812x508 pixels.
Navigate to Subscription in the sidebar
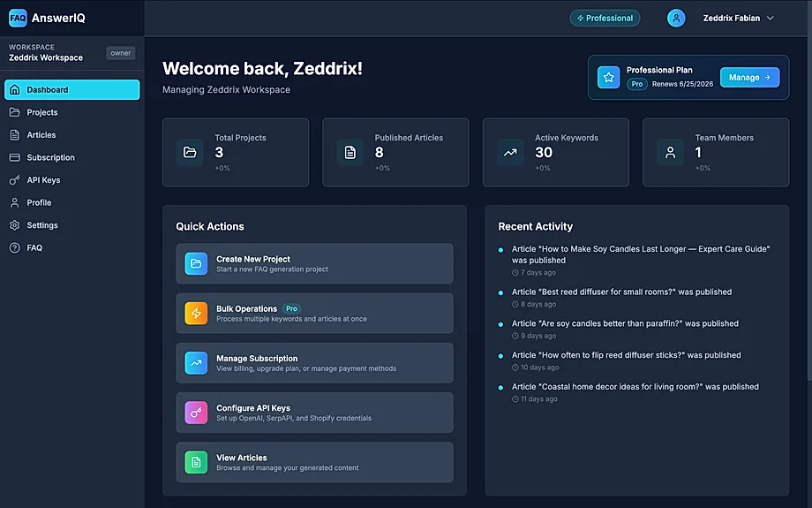(72, 157)
